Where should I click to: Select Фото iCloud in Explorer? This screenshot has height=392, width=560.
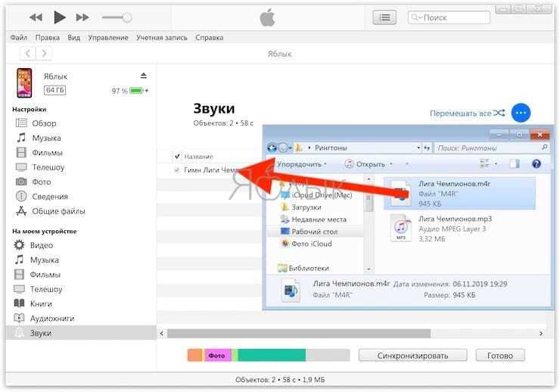[306, 244]
